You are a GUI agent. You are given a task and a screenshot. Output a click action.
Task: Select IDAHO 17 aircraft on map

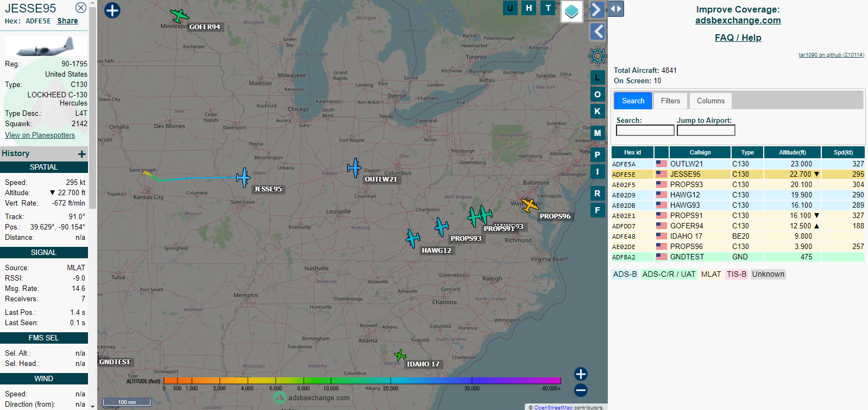click(x=400, y=356)
